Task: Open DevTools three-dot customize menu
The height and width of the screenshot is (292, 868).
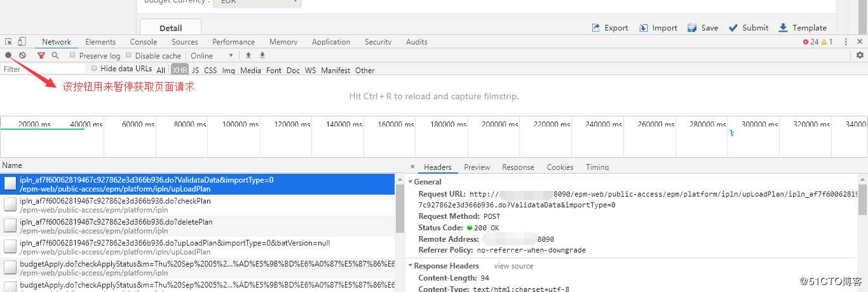Action: pyautogui.click(x=846, y=41)
